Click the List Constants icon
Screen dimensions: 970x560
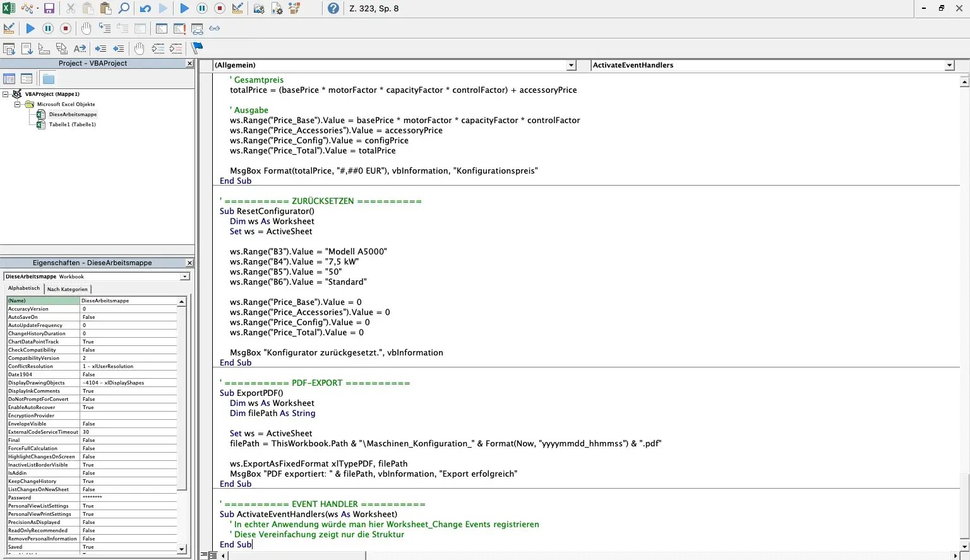point(27,49)
